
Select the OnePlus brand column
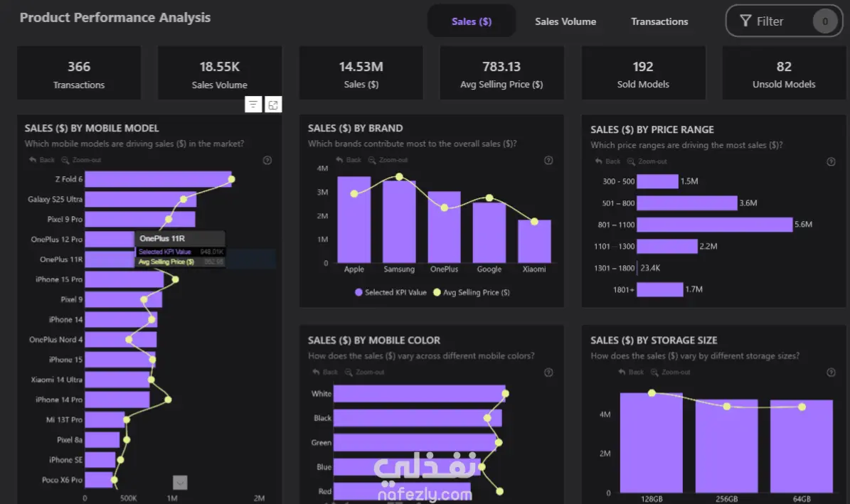[444, 227]
